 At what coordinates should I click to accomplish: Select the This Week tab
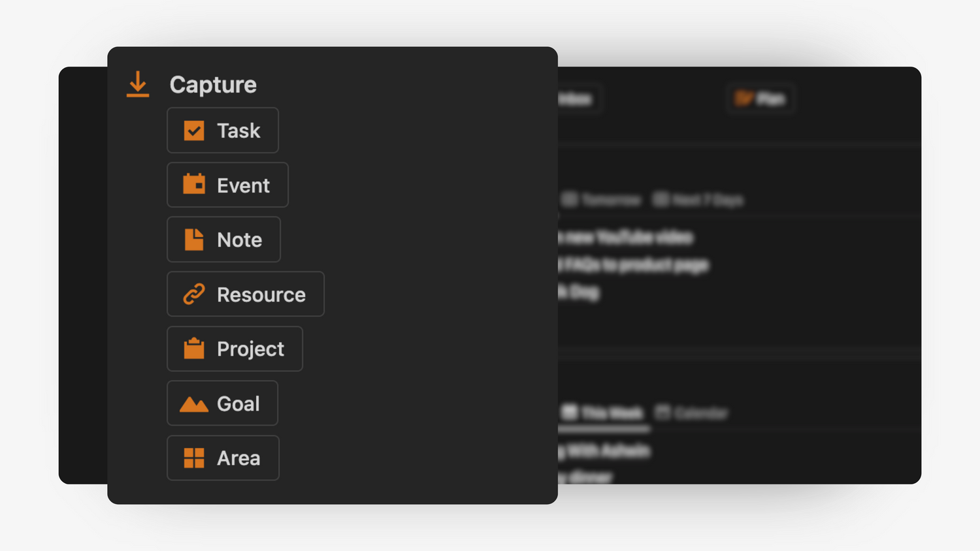(x=603, y=413)
